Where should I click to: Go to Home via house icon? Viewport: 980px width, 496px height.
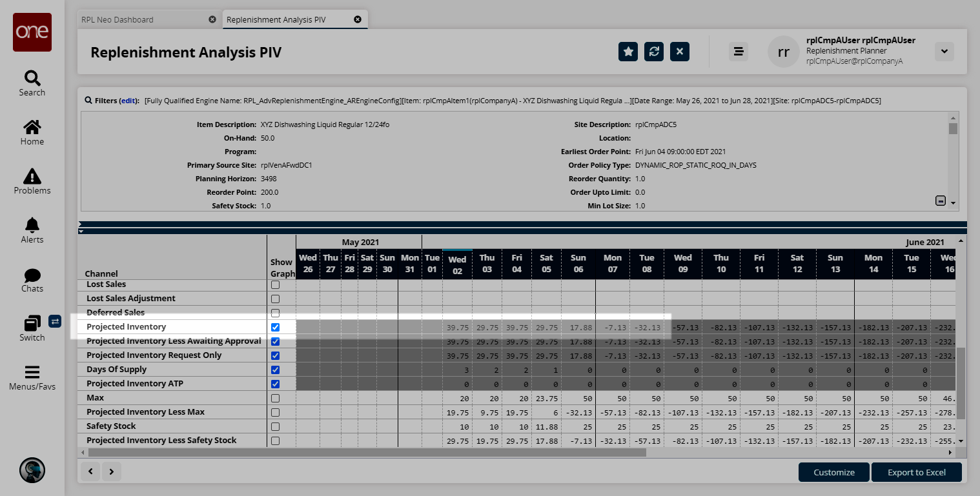coord(32,127)
